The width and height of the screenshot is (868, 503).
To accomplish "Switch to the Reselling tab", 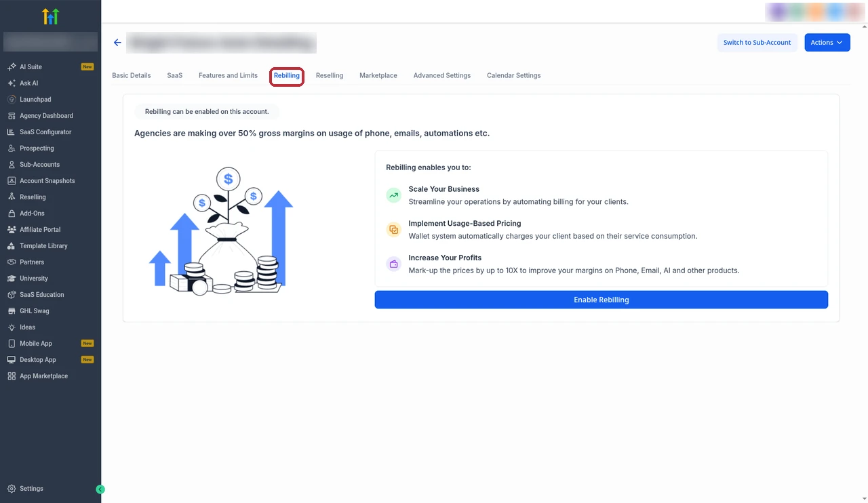I will 330,76.
